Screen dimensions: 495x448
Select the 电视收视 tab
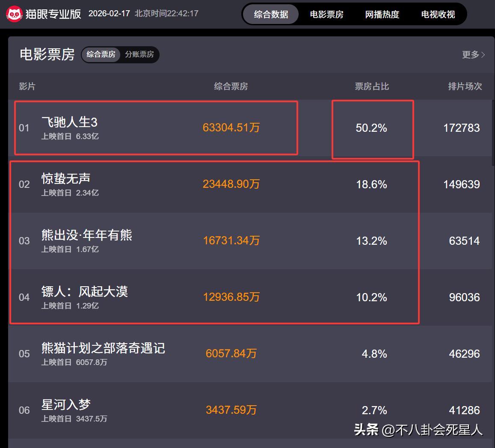point(438,14)
